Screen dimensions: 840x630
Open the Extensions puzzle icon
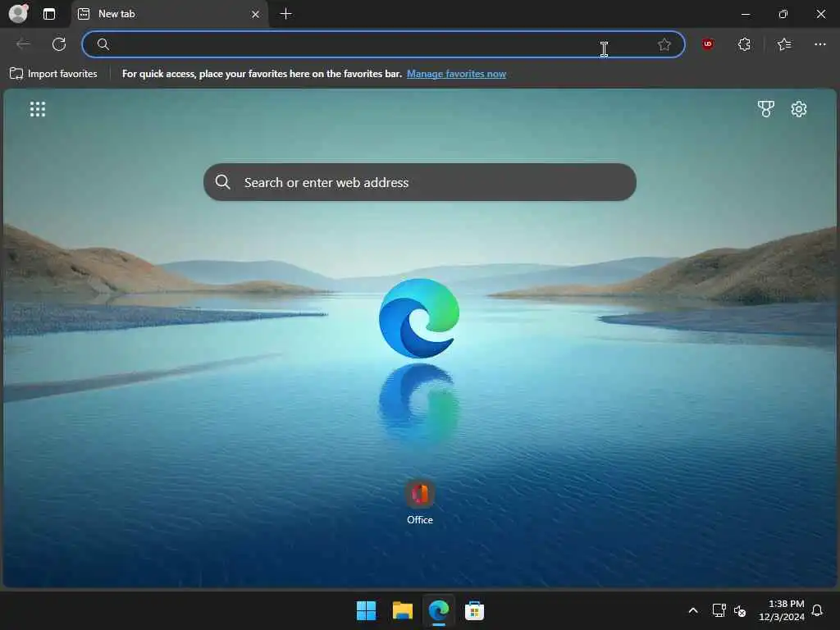[x=744, y=44]
